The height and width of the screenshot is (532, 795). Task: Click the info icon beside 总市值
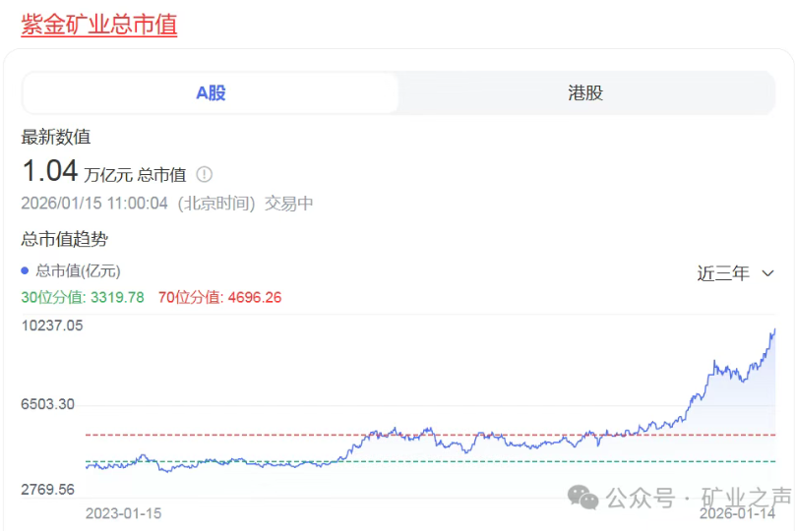[x=204, y=174]
